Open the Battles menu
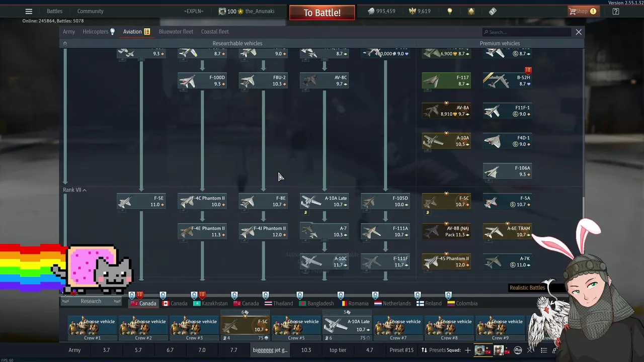This screenshot has height=362, width=644. [54, 11]
